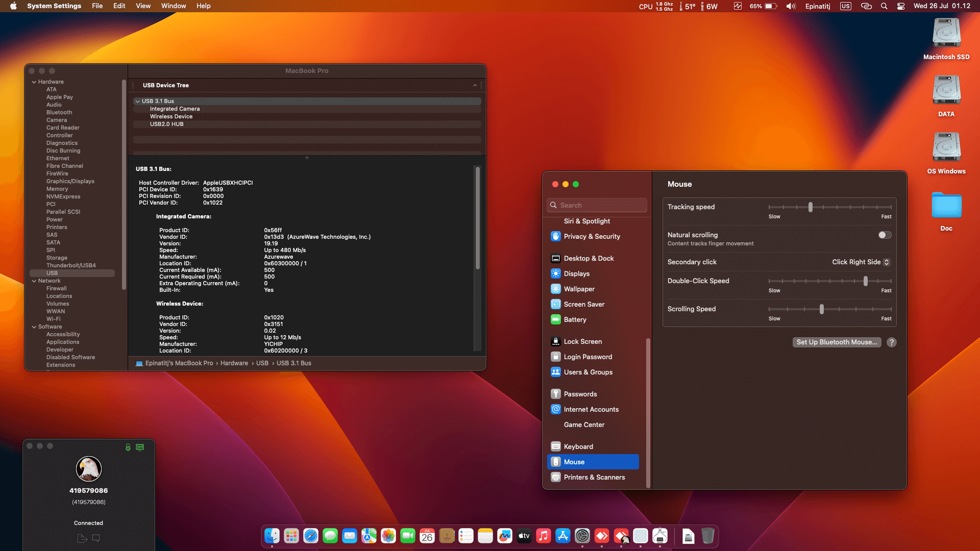
Task: Click the Search field in System Settings
Action: [x=596, y=205]
